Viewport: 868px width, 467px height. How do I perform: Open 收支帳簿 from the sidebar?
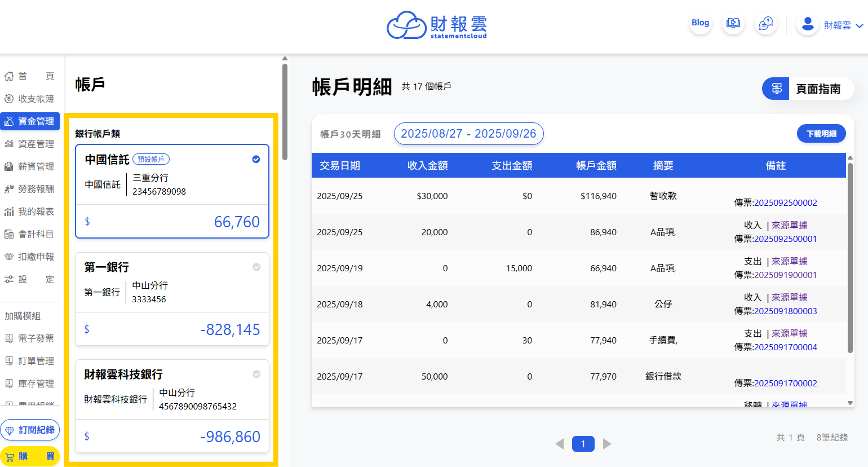(30, 99)
